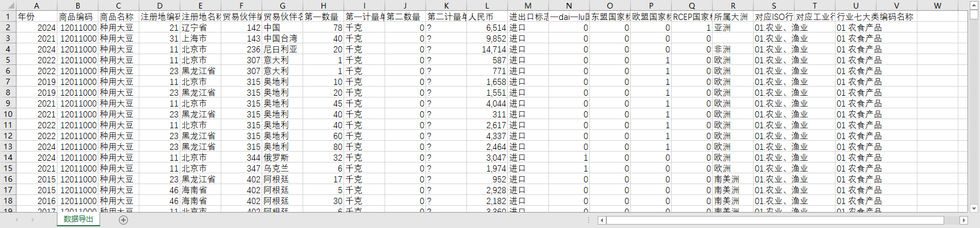
Task: Select the cell with value 1,974
Action: tap(487, 168)
